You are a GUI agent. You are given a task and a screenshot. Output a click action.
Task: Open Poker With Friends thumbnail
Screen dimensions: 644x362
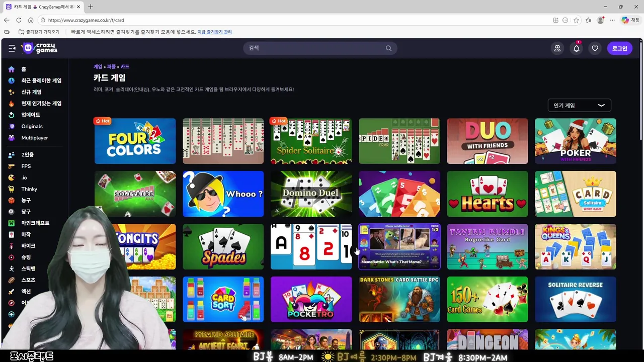(575, 141)
